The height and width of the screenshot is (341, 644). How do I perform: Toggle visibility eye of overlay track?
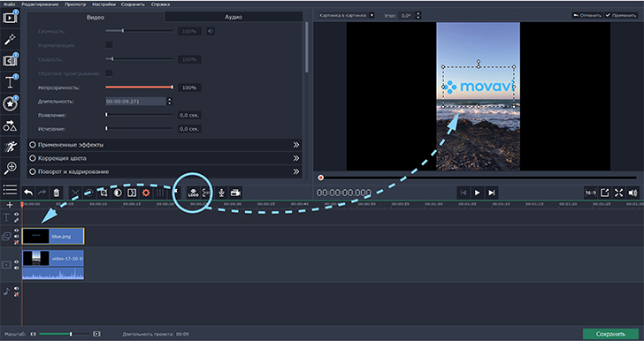coord(17,231)
